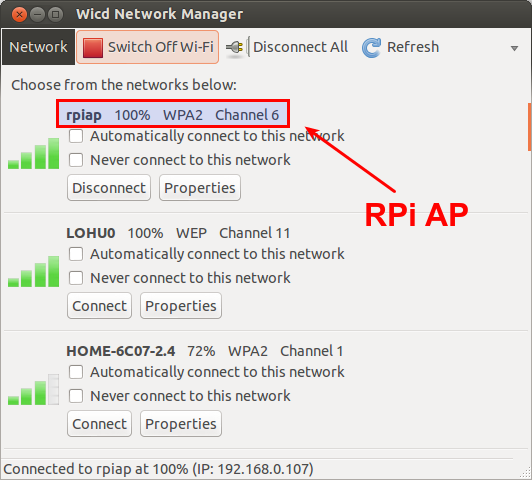Open the Network menu
This screenshot has height=480, width=532.
click(x=38, y=47)
